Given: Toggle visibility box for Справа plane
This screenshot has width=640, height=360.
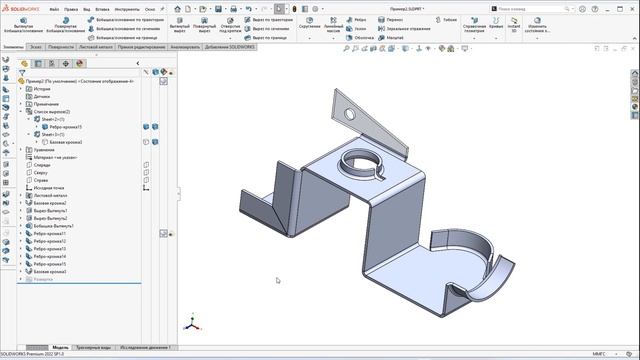Looking at the screenshot, I should (146, 180).
